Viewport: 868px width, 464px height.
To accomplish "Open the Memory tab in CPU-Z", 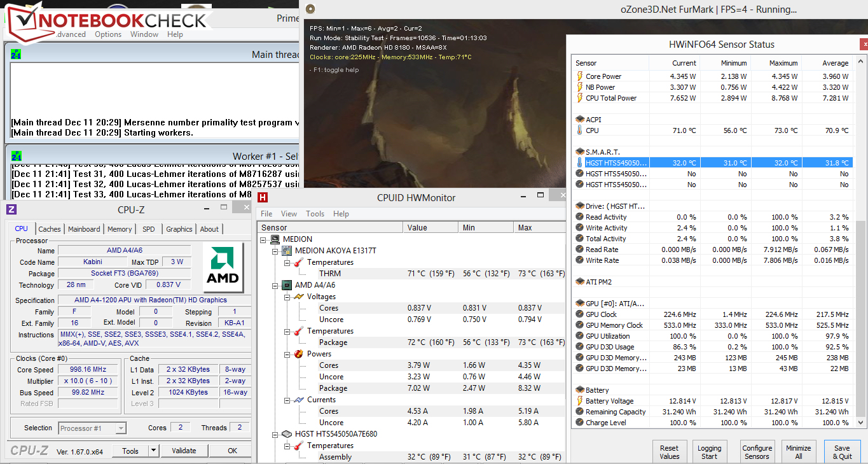I will [x=120, y=229].
